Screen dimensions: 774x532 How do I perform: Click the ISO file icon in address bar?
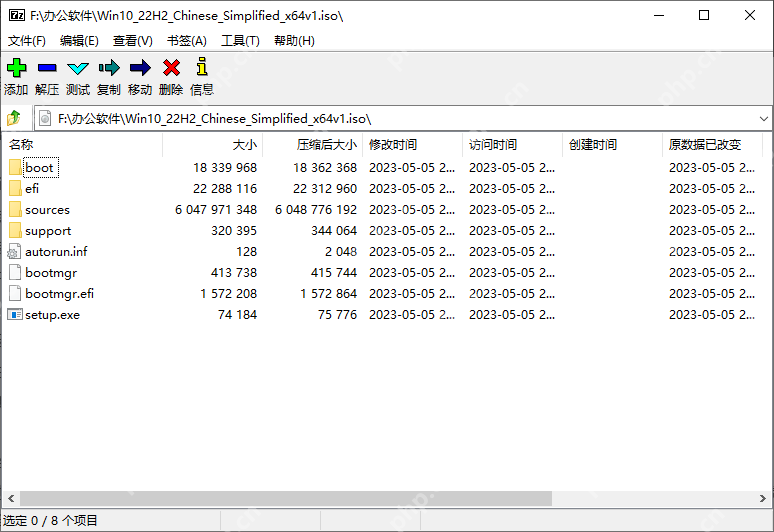click(45, 118)
